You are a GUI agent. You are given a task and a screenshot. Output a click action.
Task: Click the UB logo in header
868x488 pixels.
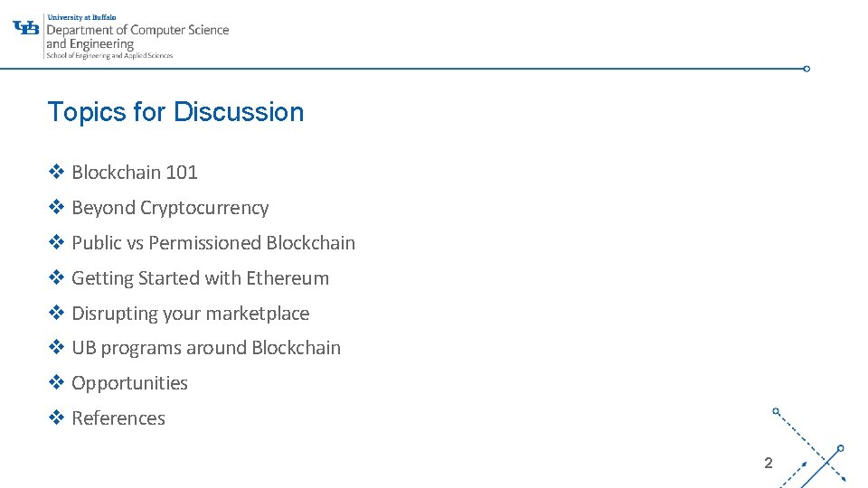[27, 27]
